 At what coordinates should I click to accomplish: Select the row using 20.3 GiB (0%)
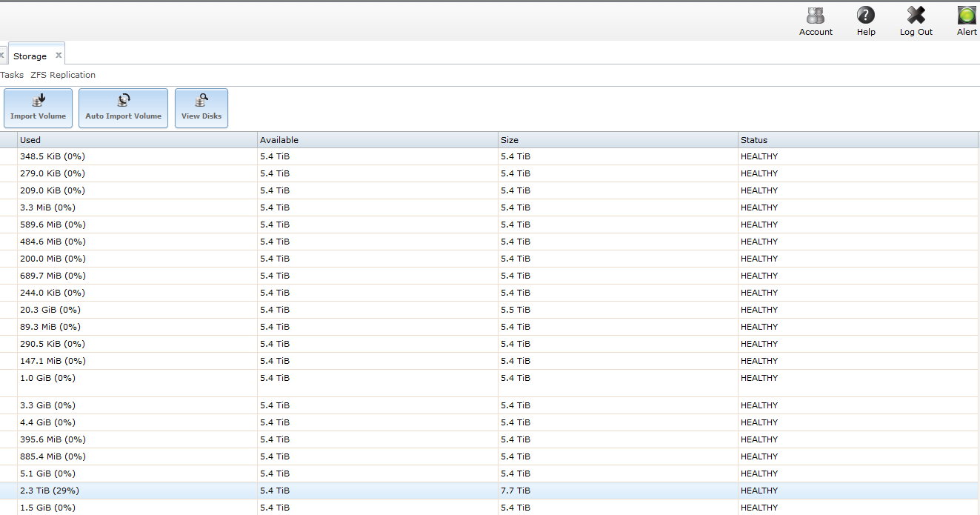pos(50,310)
